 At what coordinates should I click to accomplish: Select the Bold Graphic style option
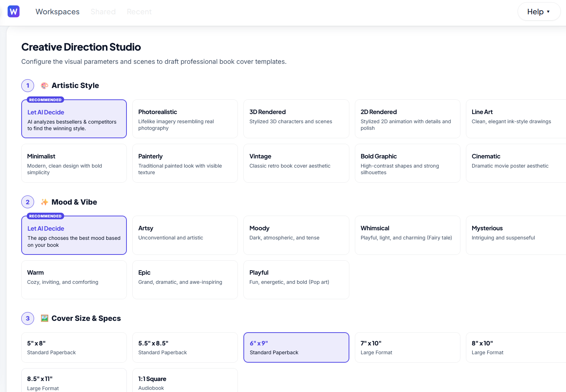coord(407,163)
